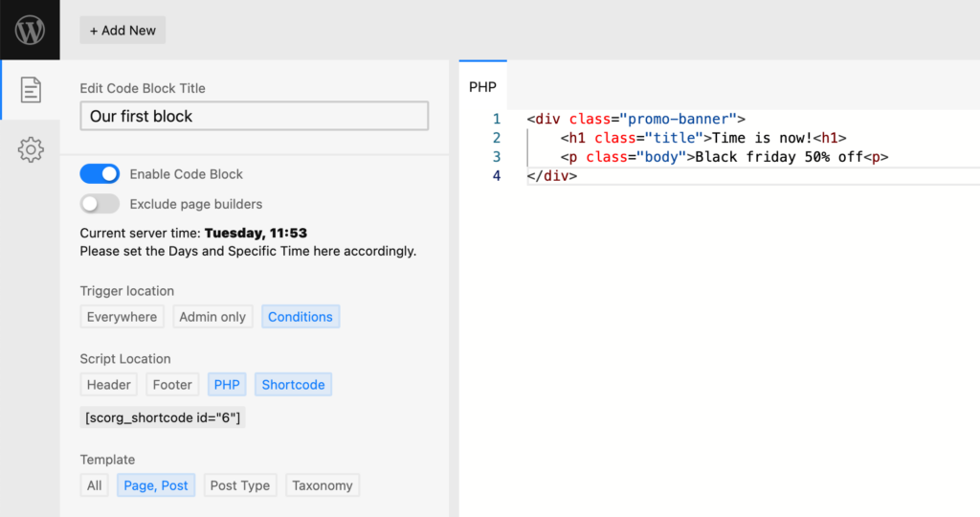The width and height of the screenshot is (980, 517).
Task: Click the Template section label
Action: point(107,460)
